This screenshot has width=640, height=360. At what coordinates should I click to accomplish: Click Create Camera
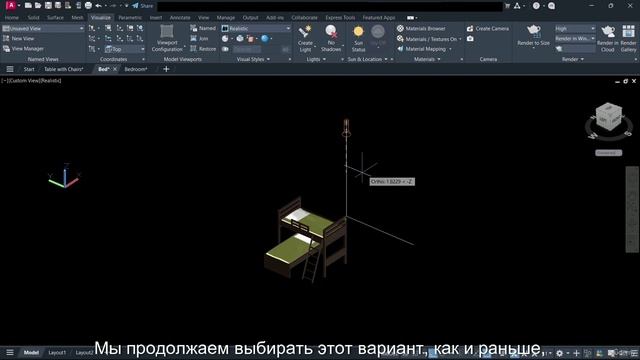[488, 28]
